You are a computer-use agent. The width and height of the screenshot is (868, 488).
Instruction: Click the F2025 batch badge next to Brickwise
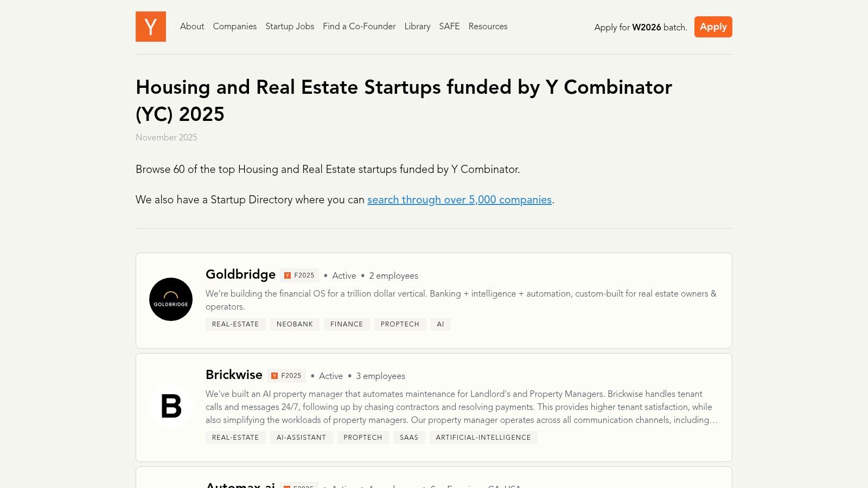tap(288, 375)
